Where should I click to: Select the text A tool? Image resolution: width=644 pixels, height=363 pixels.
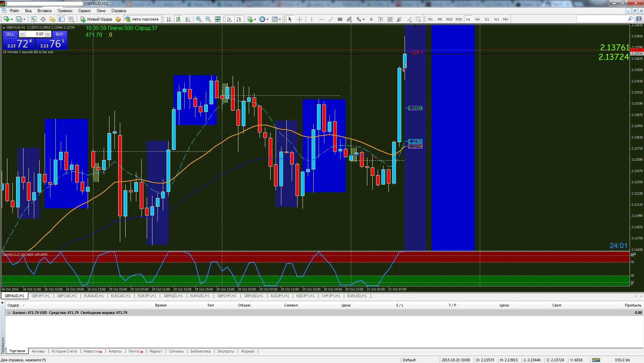pos(371,19)
